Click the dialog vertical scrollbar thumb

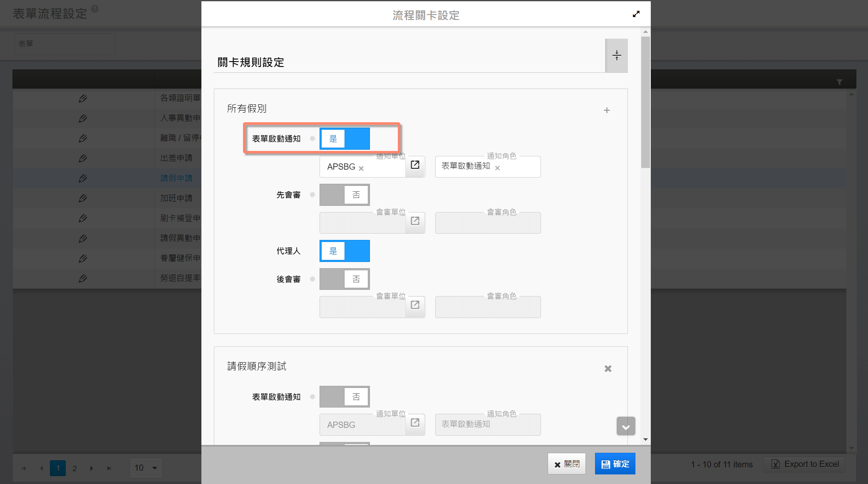pos(645,102)
